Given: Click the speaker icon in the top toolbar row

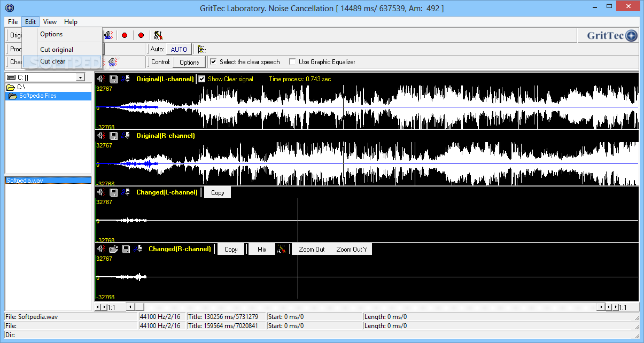Looking at the screenshot, I should pos(109,35).
